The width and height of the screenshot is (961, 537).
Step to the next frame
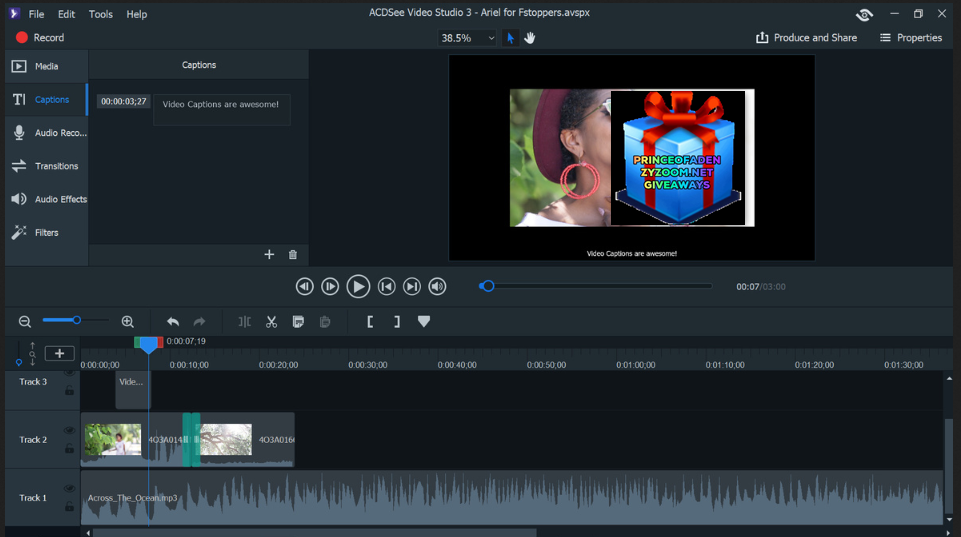(x=330, y=286)
